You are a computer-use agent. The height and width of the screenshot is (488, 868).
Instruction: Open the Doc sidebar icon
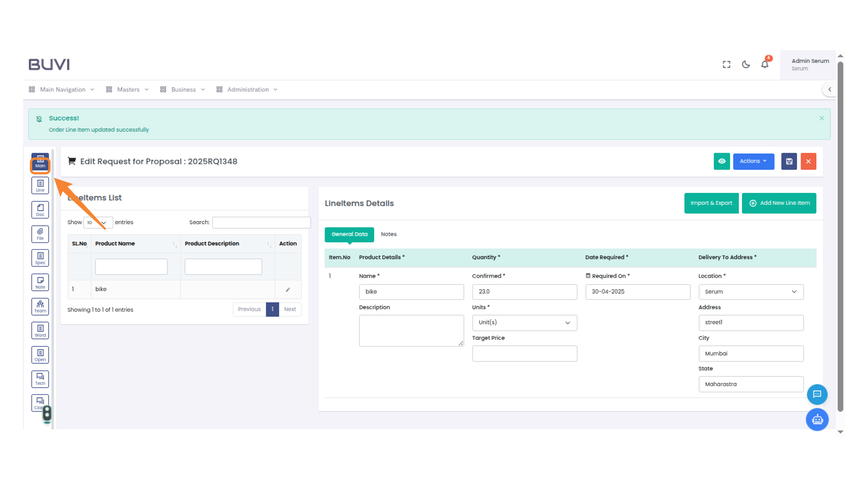coord(40,210)
